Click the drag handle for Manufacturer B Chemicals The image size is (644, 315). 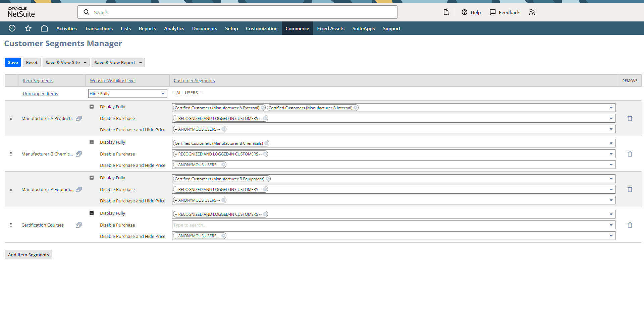point(11,154)
